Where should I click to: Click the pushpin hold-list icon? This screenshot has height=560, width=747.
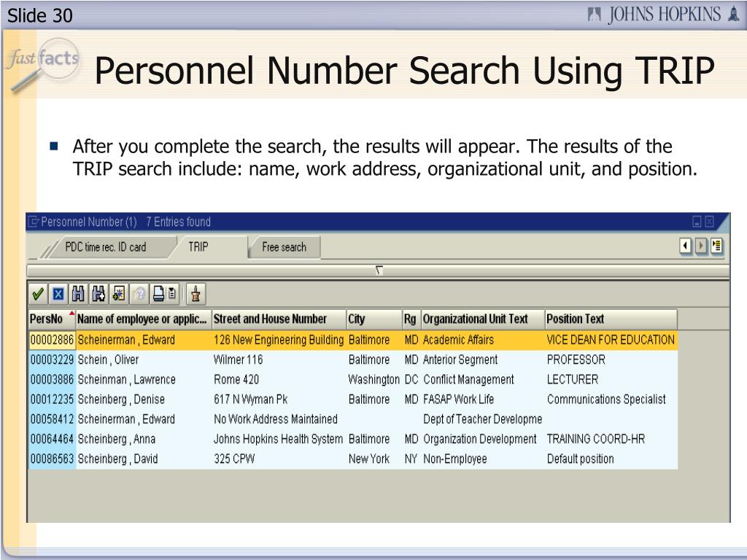pyautogui.click(x=196, y=295)
